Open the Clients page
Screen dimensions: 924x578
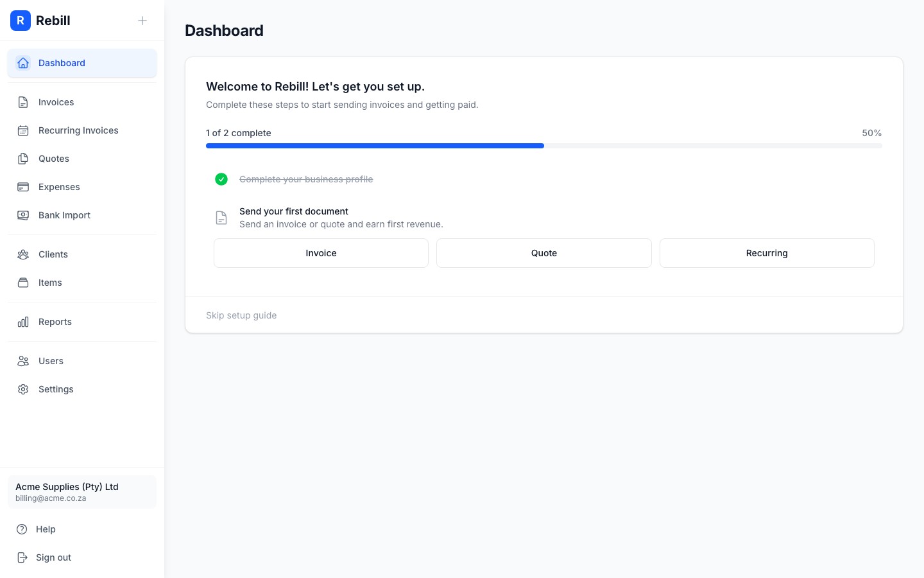click(x=82, y=254)
